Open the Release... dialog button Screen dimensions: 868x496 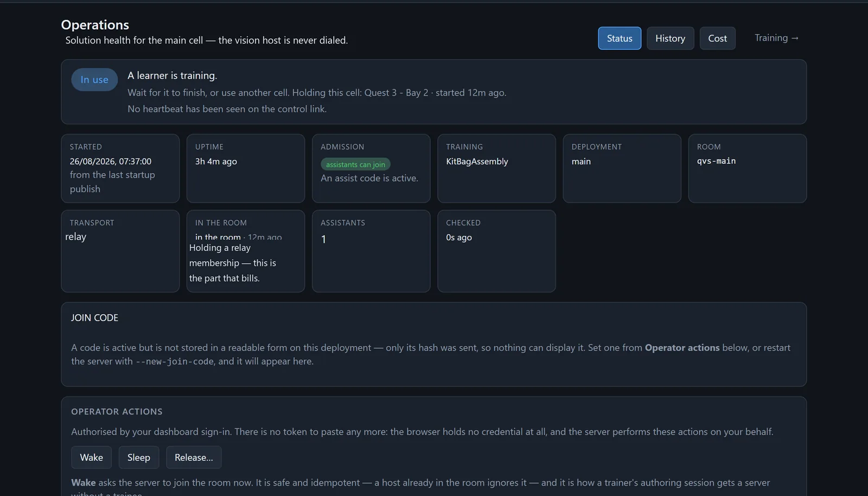(194, 457)
